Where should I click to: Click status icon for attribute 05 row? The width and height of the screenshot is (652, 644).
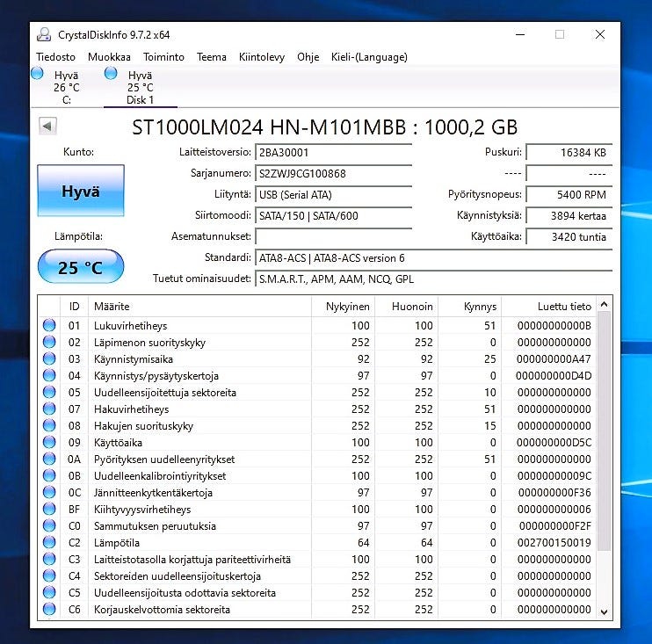click(49, 393)
